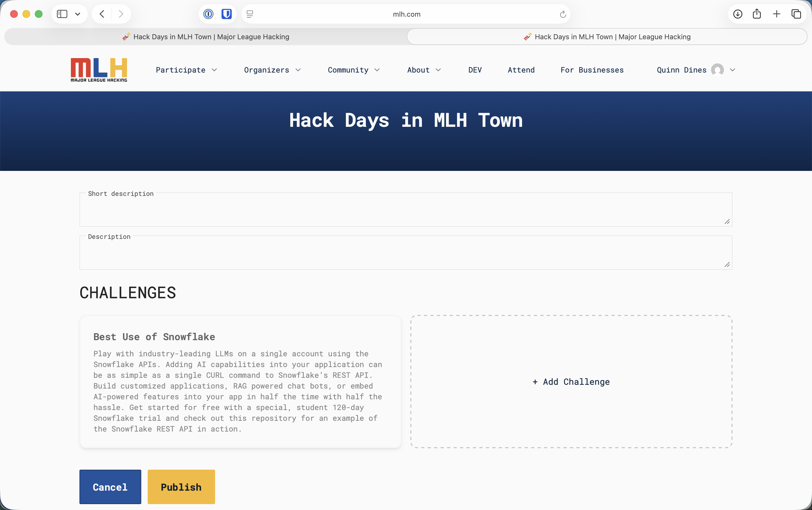The image size is (812, 510).
Task: Expand the Community menu
Action: pyautogui.click(x=354, y=70)
